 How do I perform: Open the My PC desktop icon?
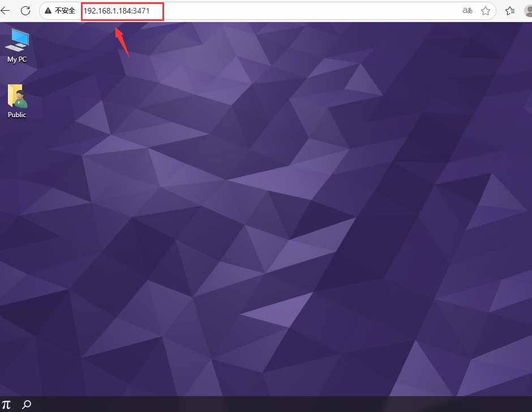17,46
